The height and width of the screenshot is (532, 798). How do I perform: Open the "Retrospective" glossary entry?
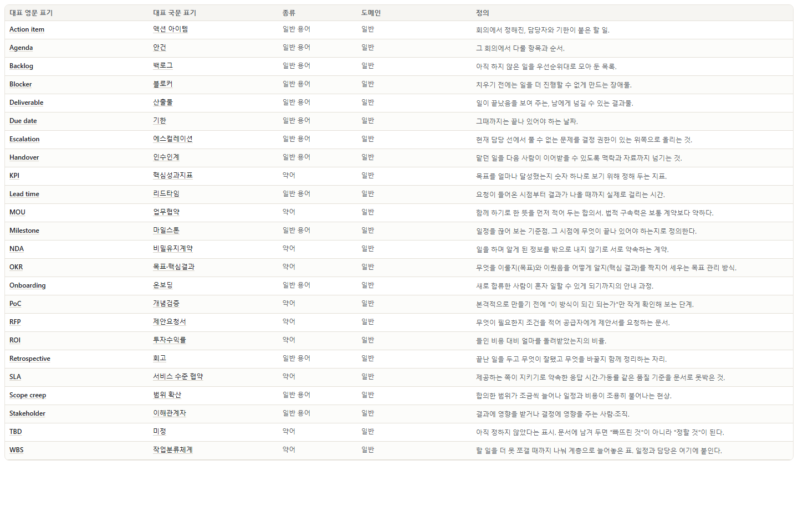(x=30, y=359)
